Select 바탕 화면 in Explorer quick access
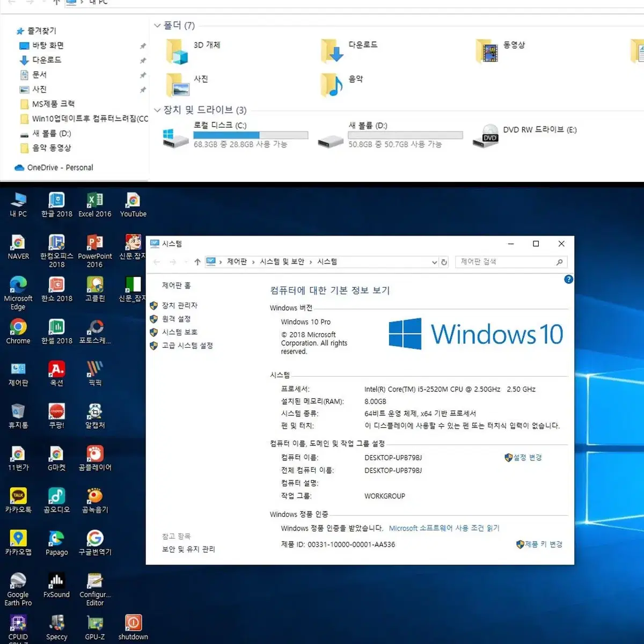 [x=48, y=46]
